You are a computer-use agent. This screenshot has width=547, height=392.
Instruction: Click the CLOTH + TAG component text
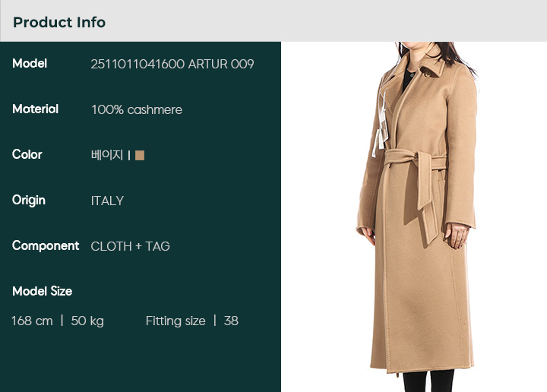click(x=130, y=246)
